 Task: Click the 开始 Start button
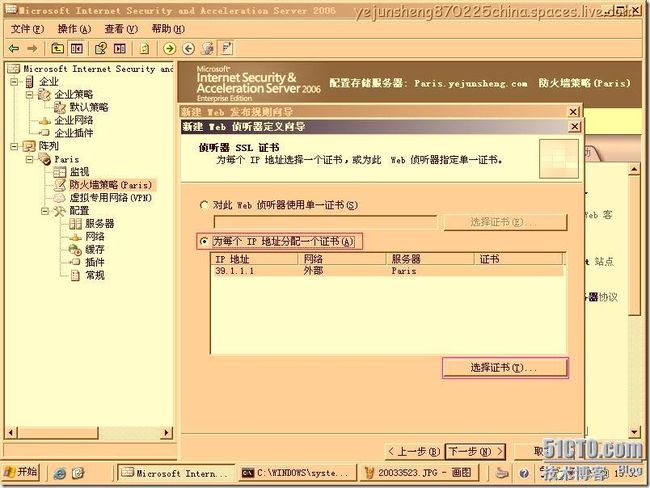(21, 473)
